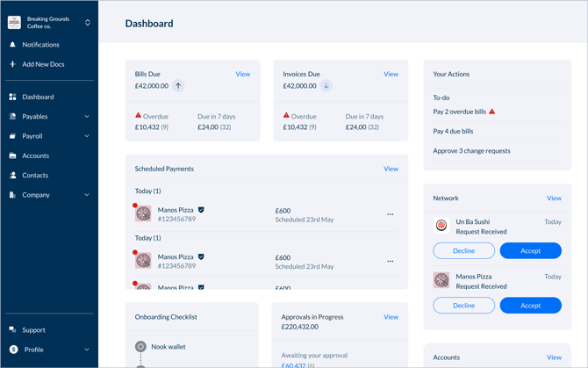The width and height of the screenshot is (588, 368).
Task: Accept the Un Ba Sushi request
Action: 531,250
